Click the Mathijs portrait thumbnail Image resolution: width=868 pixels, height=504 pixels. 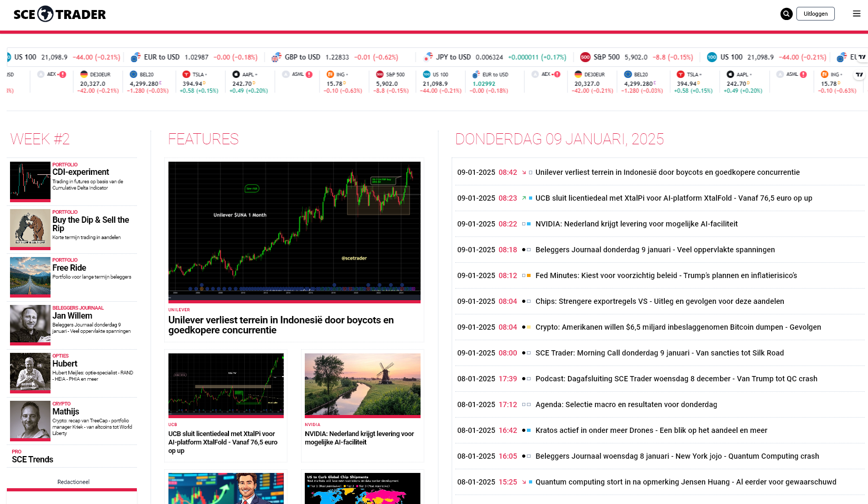tap(30, 421)
